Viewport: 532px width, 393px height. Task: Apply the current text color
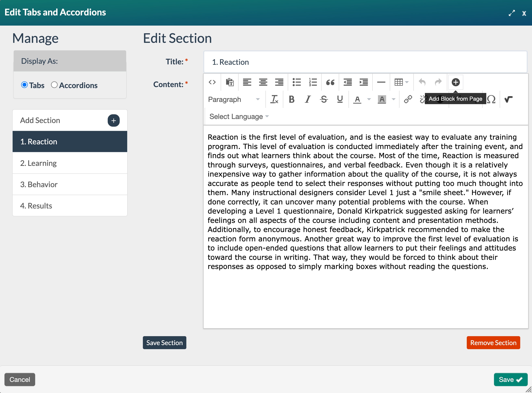point(357,99)
